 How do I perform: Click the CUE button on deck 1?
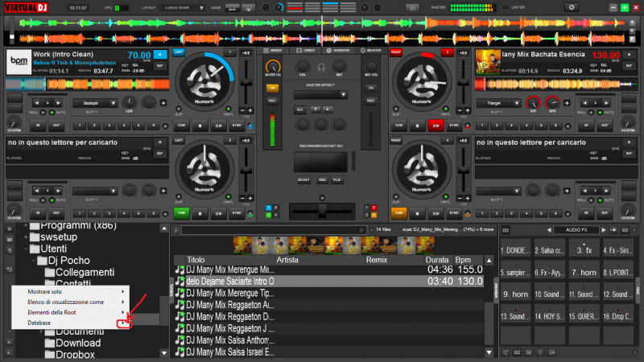[x=184, y=125]
